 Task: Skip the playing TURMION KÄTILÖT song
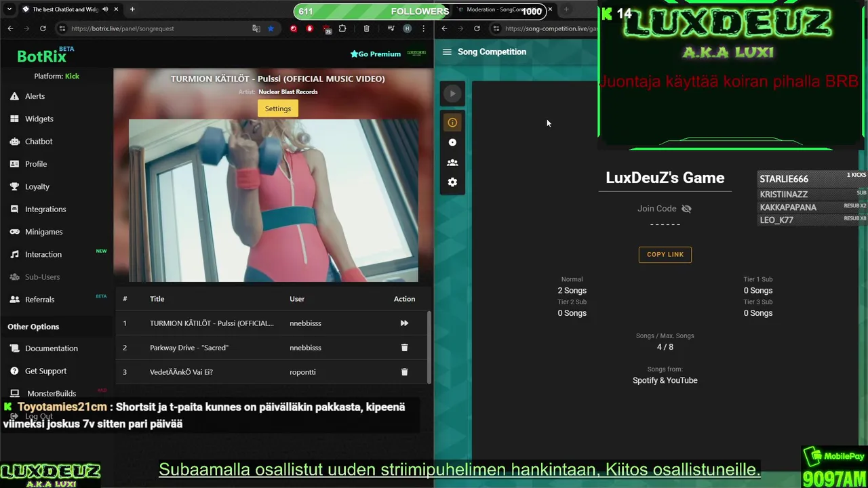pyautogui.click(x=404, y=323)
